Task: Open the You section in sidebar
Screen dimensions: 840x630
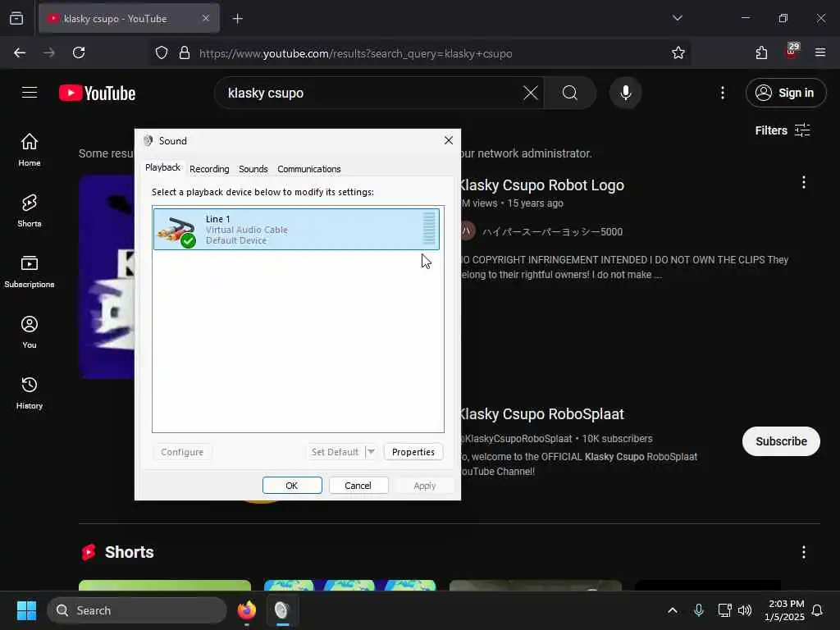Action: coord(30,332)
